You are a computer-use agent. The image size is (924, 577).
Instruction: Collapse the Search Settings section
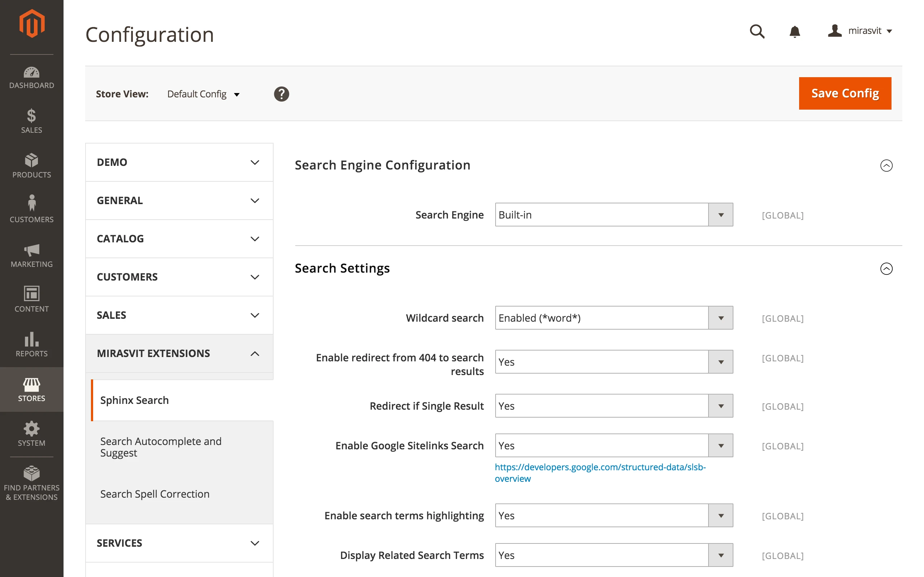(886, 269)
